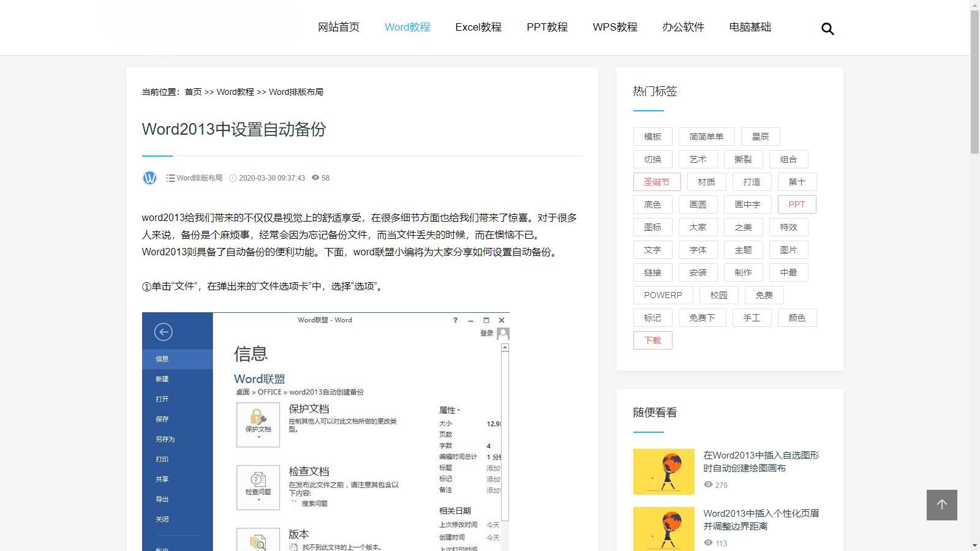Select the 免费下 tag
This screenshot has width=980, height=551.
tap(703, 318)
